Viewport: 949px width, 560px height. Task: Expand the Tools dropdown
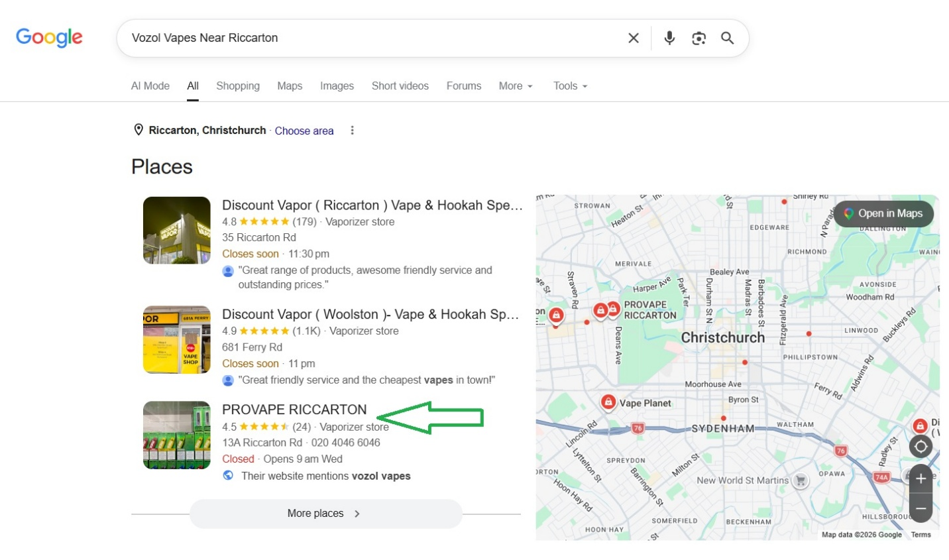570,85
